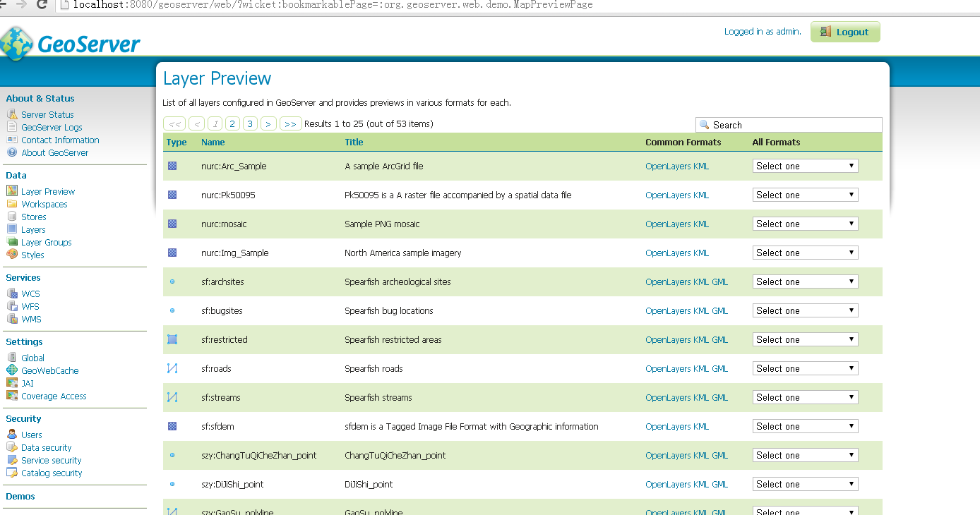This screenshot has width=980, height=515.
Task: Click the JAI settings icon
Action: (12, 383)
